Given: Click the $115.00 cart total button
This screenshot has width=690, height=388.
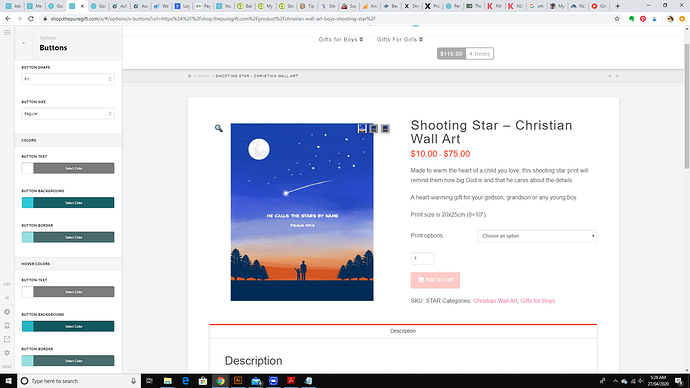Looking at the screenshot, I should (451, 54).
